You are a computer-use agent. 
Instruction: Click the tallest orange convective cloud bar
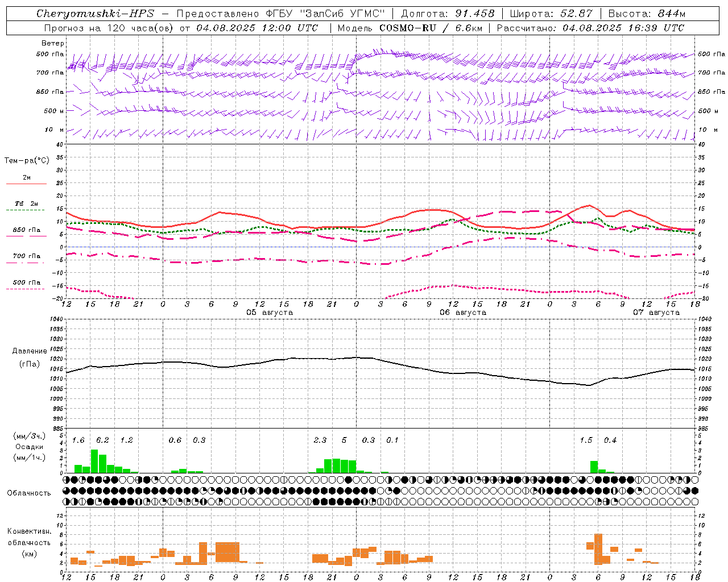point(598,549)
